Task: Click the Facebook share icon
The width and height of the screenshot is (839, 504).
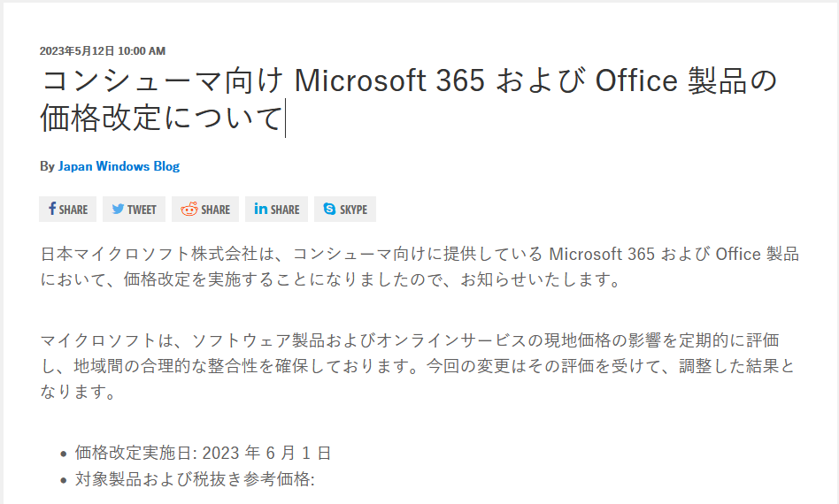Action: tap(52, 209)
